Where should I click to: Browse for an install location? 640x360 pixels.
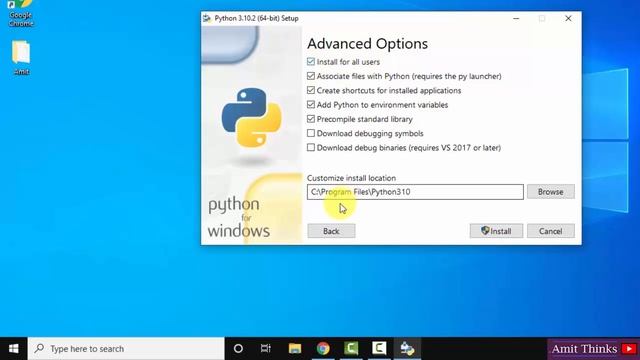coord(551,191)
